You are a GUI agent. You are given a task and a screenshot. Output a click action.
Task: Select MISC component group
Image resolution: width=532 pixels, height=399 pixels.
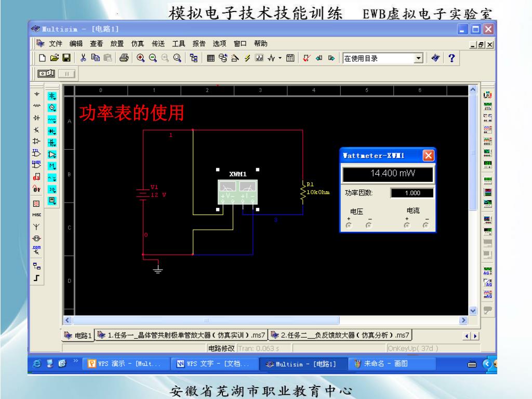[x=36, y=215]
